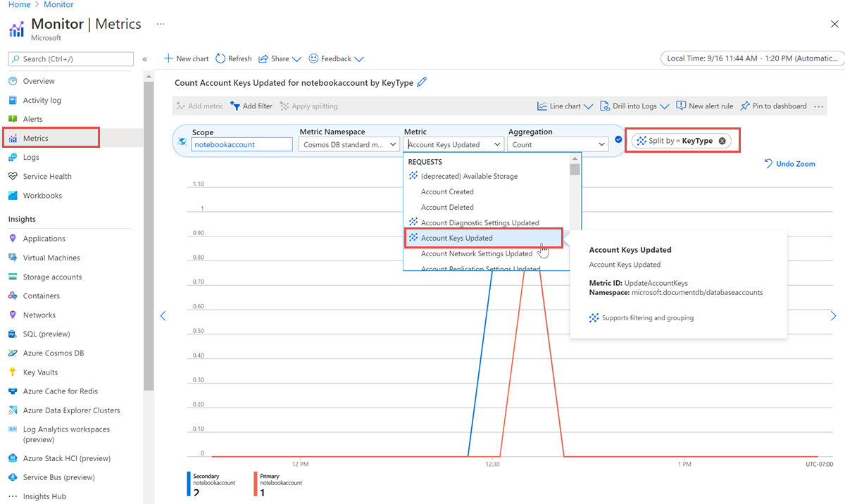Screen dimensions: 845x504
Task: Edit the chart title with pencil icon
Action: pyautogui.click(x=422, y=82)
